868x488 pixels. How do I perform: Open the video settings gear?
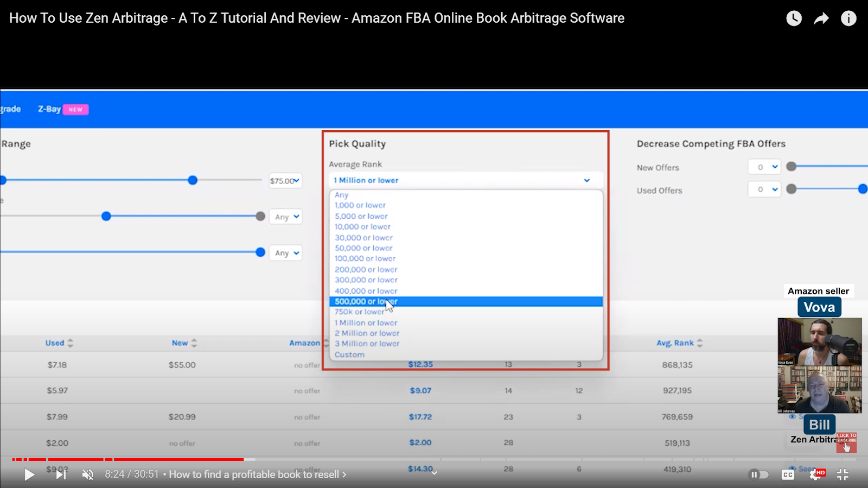click(x=816, y=475)
